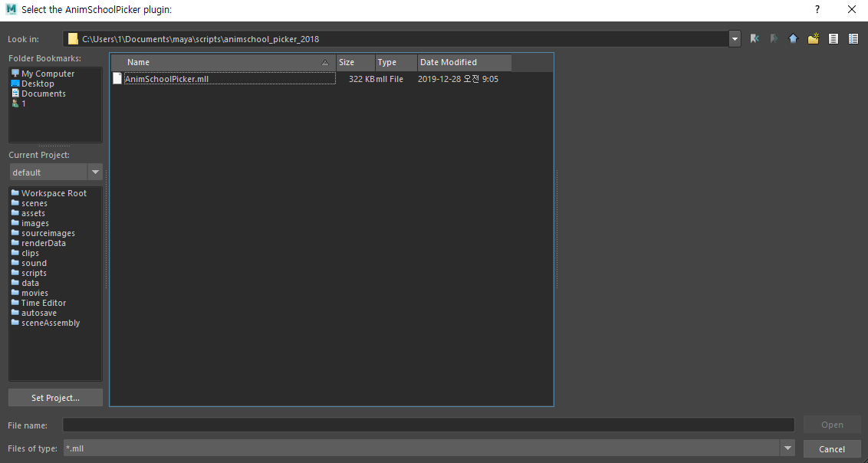This screenshot has width=868, height=463.
Task: Create a new folder
Action: point(814,39)
